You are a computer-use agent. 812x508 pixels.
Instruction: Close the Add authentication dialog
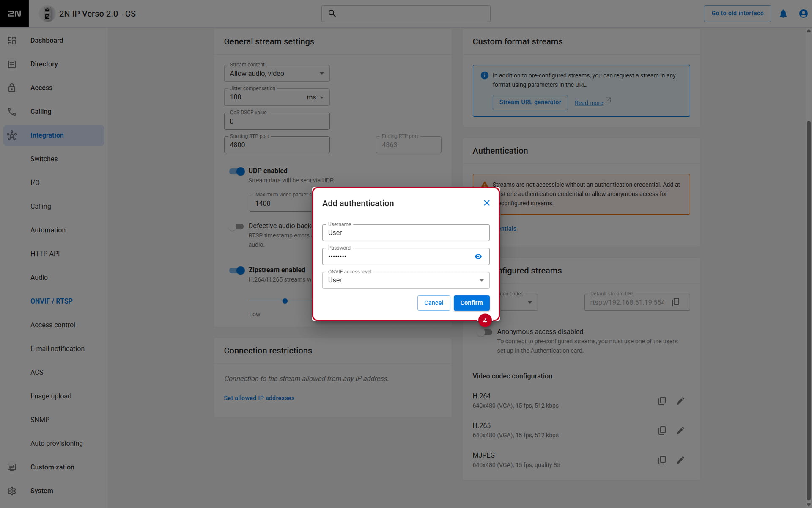[487, 203]
